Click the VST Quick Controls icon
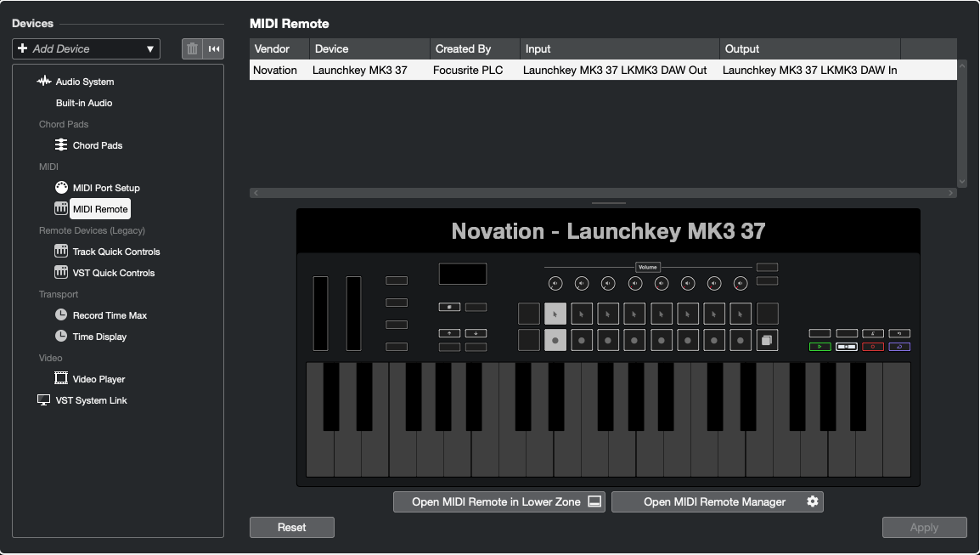 point(61,272)
